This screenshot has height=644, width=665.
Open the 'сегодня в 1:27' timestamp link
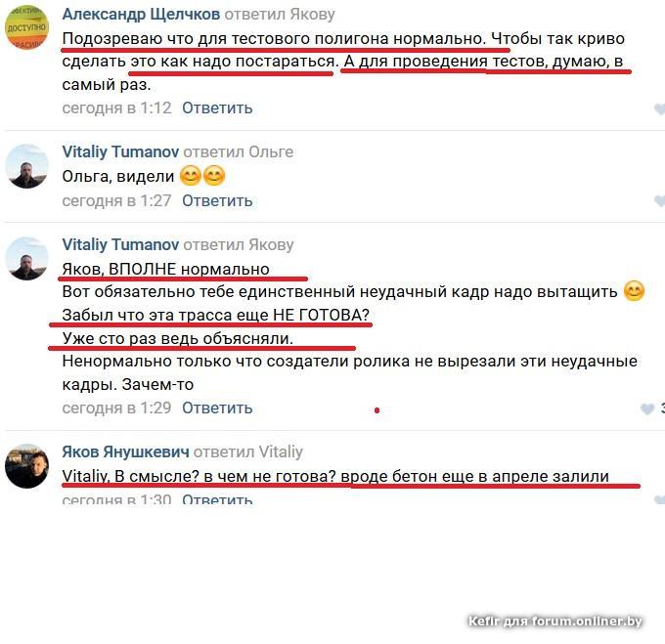[116, 200]
